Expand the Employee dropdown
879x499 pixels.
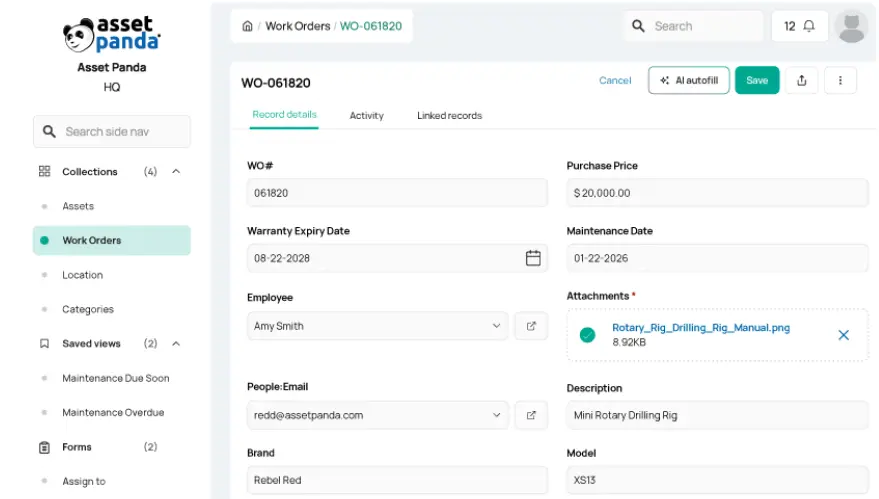pos(497,326)
